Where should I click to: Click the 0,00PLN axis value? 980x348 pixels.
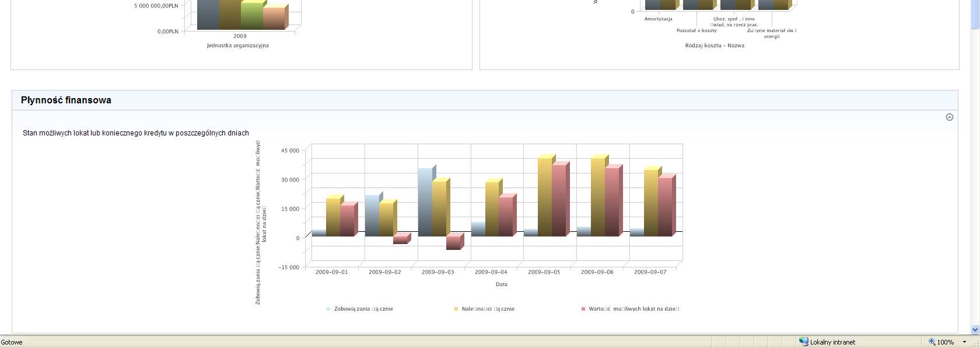click(x=168, y=32)
